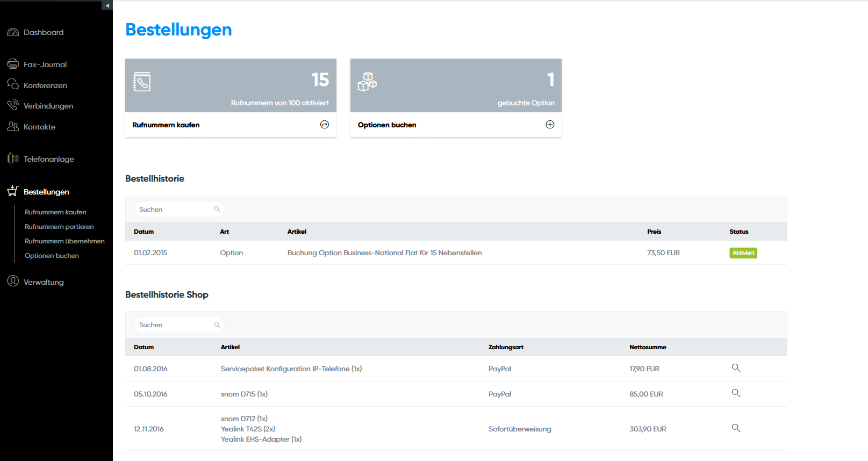View details of the Servicepaket Konfiguration order
Viewport: 868px width, 461px height.
736,368
